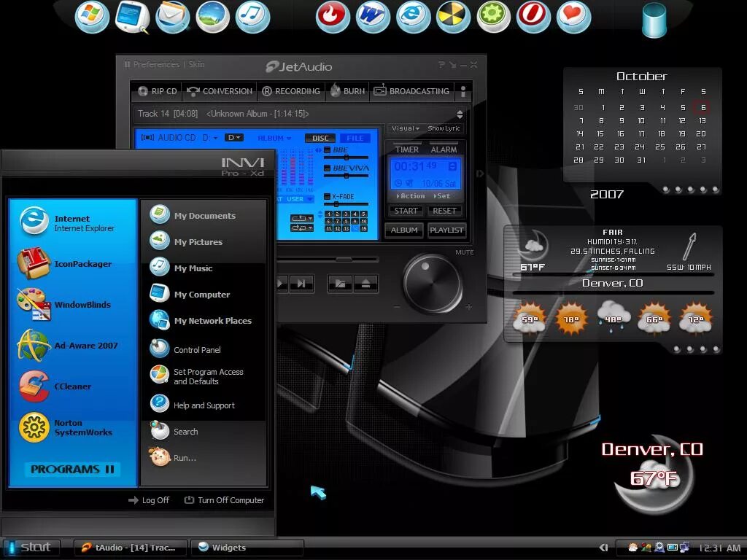Launch the Internet Explorer icon in the dock
This screenshot has height=560, width=747.
(x=413, y=17)
